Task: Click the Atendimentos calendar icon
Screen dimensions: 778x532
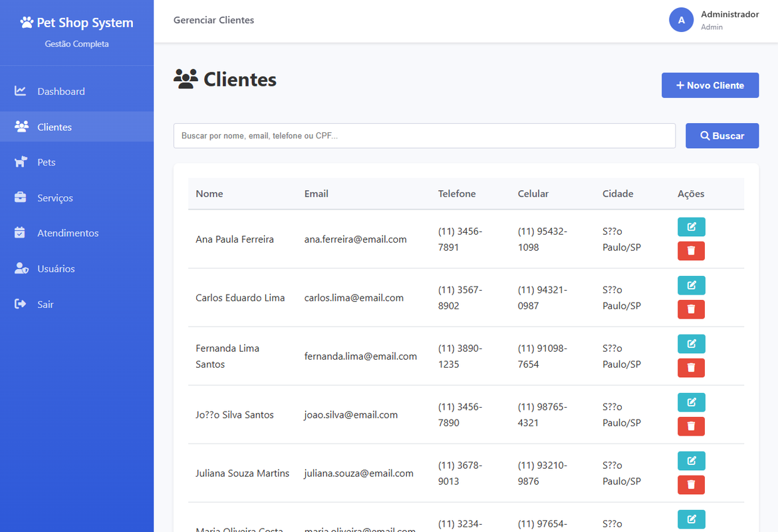Action: (x=20, y=233)
